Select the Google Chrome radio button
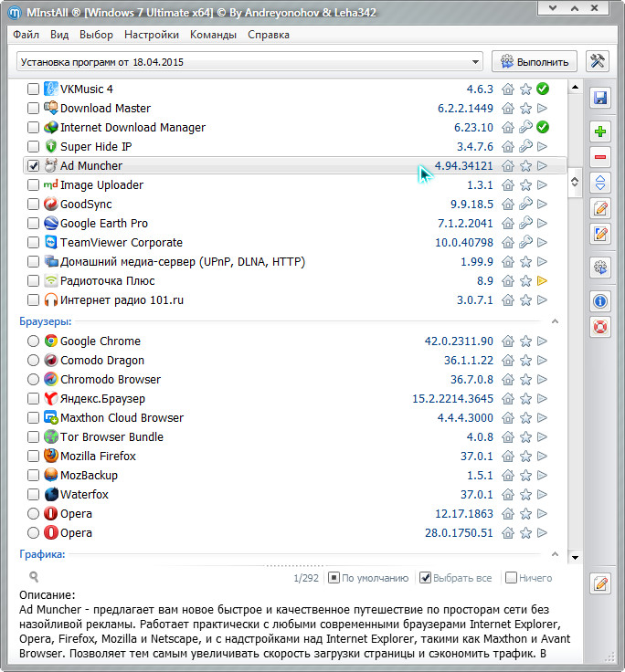 click(34, 341)
